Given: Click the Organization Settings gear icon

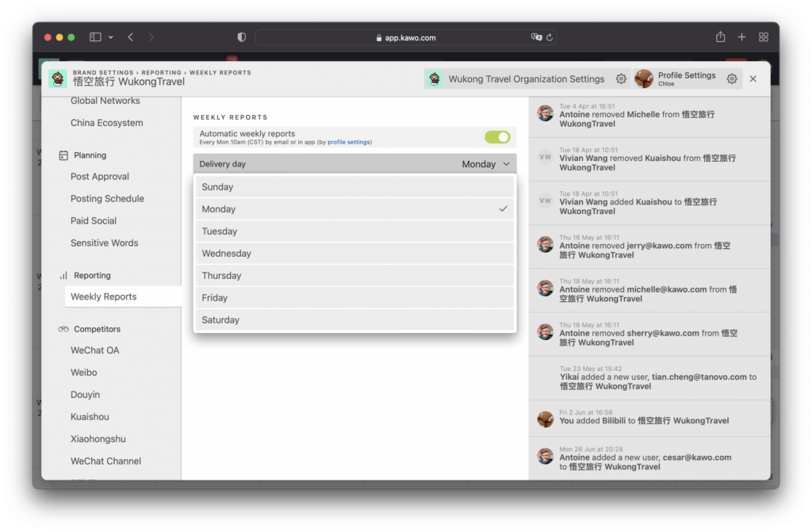Looking at the screenshot, I should (x=621, y=78).
